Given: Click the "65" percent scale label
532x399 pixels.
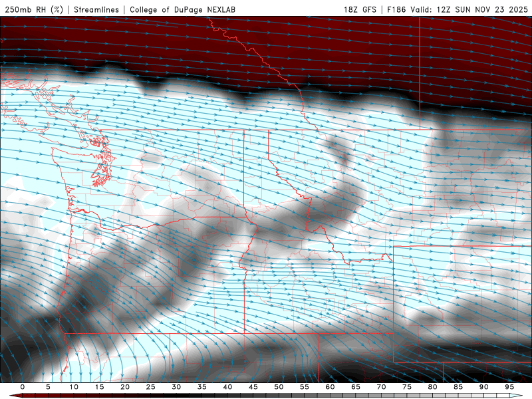Looking at the screenshot, I should point(356,387).
